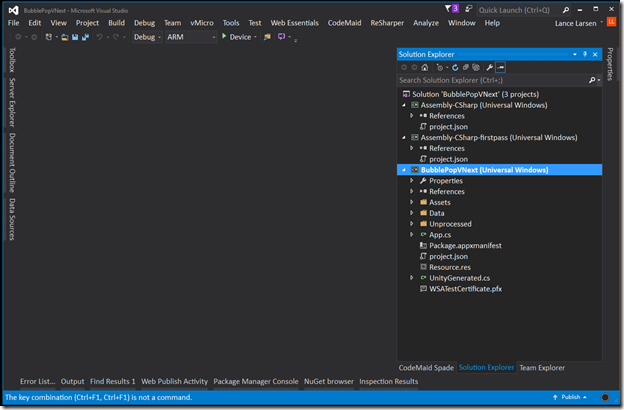This screenshot has height=410, width=624.
Task: Collapse the Assembly-CSharp-firstpass project node
Action: pos(404,137)
